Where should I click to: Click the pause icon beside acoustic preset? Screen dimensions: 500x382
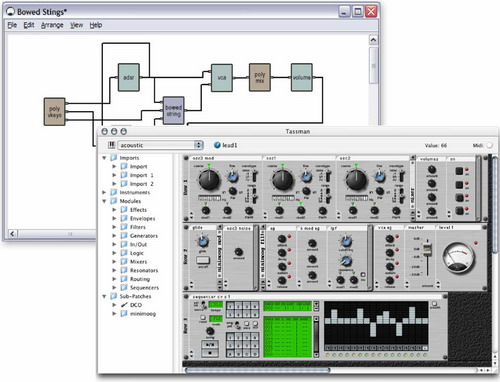click(x=112, y=145)
